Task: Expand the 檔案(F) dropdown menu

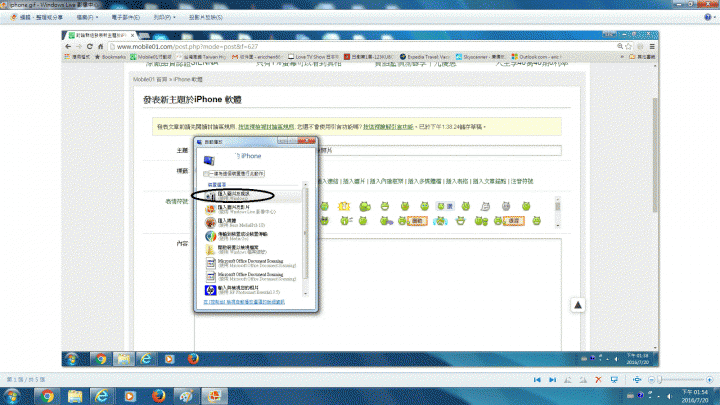Action: (87, 17)
